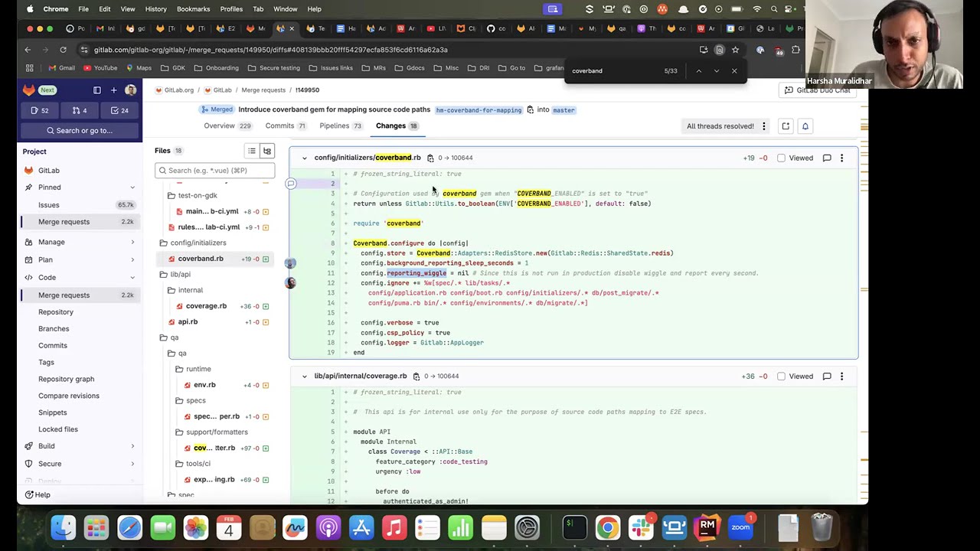Open more options for coverband.rb diff
Screen dimensions: 980x551
(841, 158)
